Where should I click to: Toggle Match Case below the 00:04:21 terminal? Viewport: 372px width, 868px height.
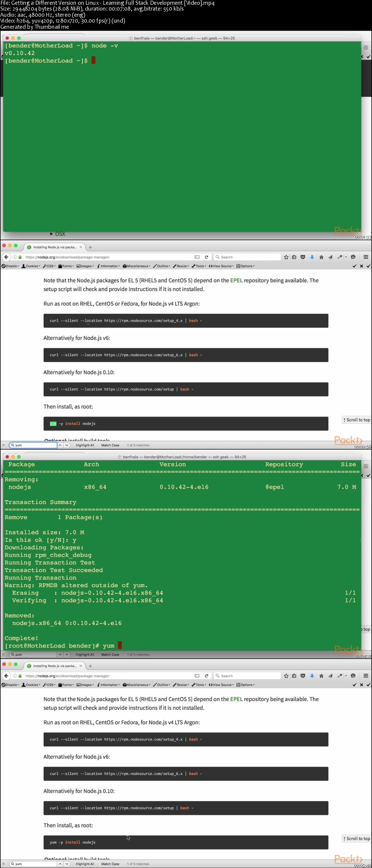point(110,654)
